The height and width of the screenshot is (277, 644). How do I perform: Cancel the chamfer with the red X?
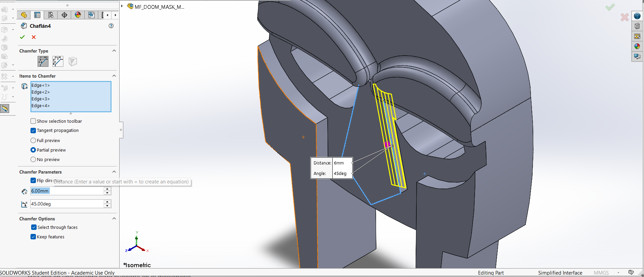tap(34, 37)
